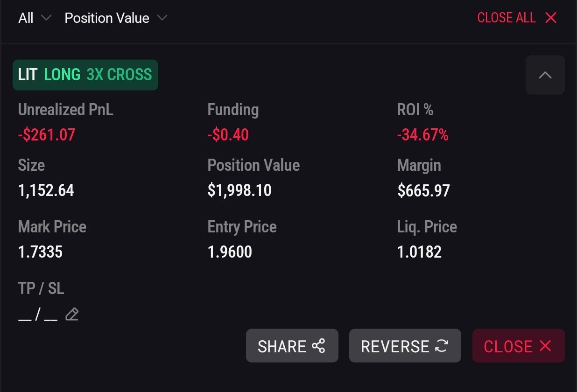Click the Position Value amount $1,998.10
Image resolution: width=577 pixels, height=392 pixels.
[x=239, y=190]
